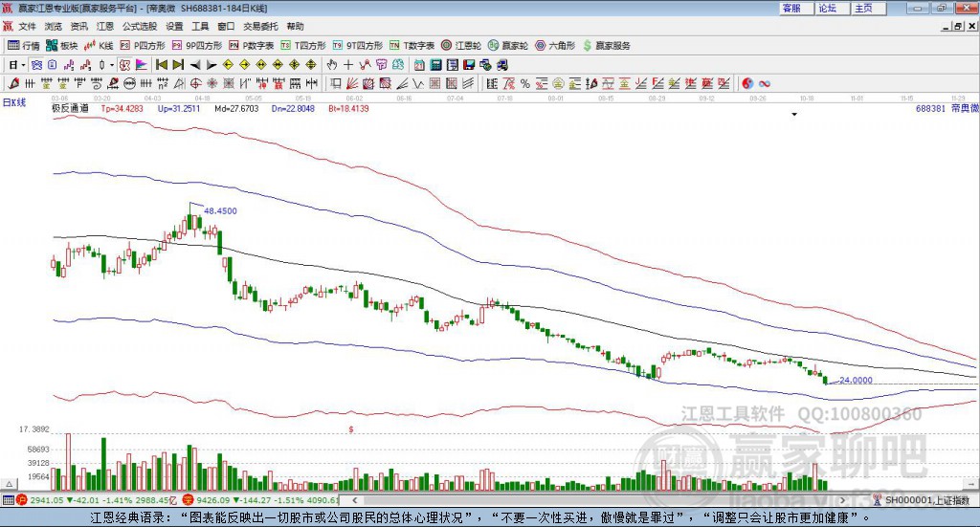Click the red pencil drawing tool icon

(x=13, y=83)
